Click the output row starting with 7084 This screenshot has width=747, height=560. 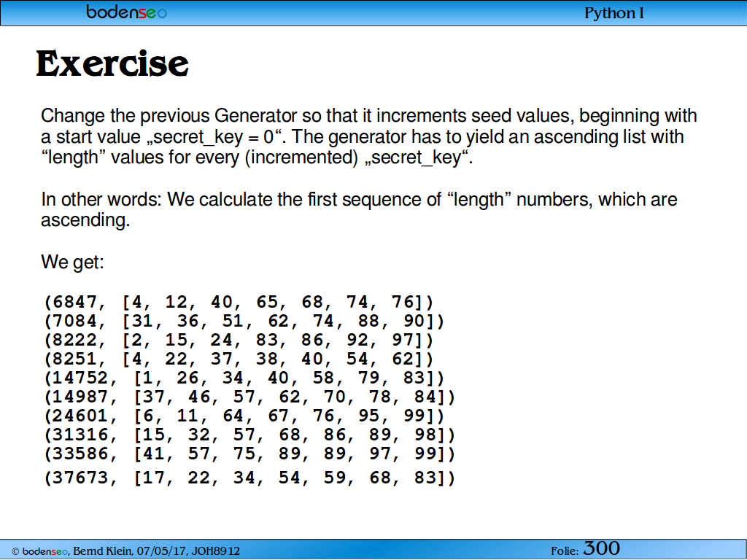coord(244,322)
